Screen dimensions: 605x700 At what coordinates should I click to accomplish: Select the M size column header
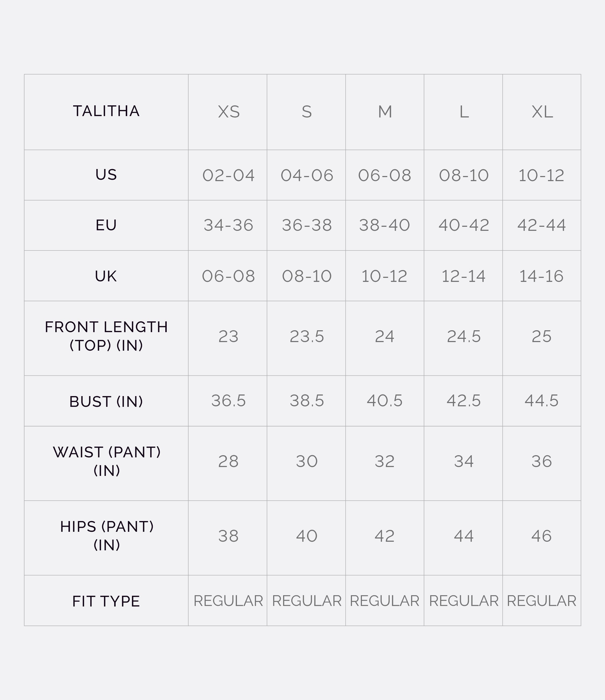[385, 112]
